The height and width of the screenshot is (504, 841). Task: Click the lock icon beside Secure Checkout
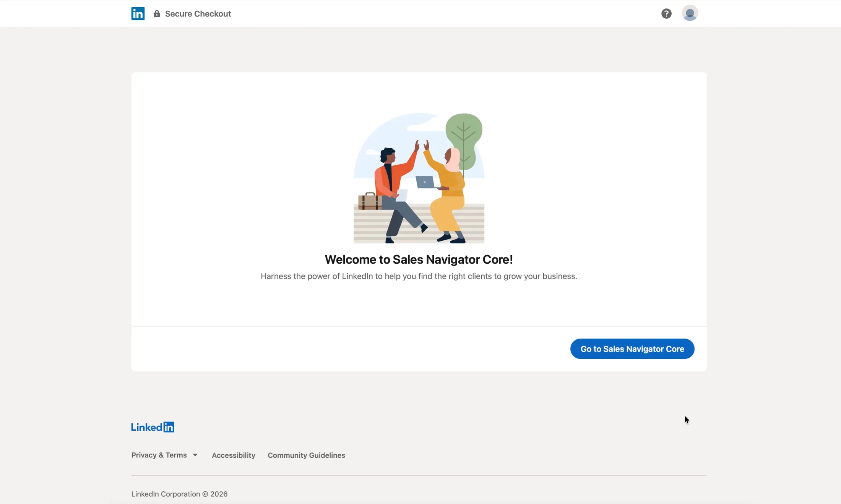tap(157, 14)
